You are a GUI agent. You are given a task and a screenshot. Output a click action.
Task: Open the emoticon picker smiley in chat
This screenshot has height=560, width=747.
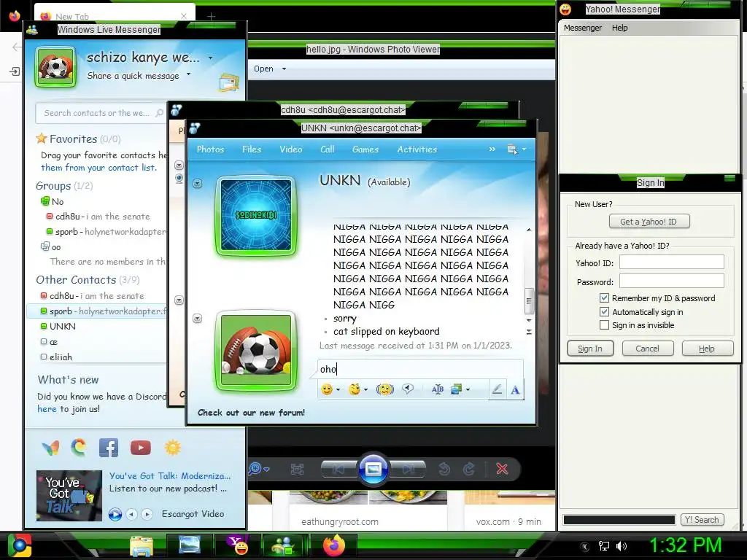327,389
